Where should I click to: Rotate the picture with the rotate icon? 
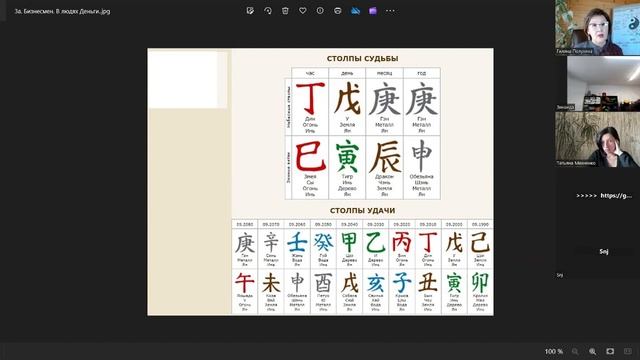point(268,11)
